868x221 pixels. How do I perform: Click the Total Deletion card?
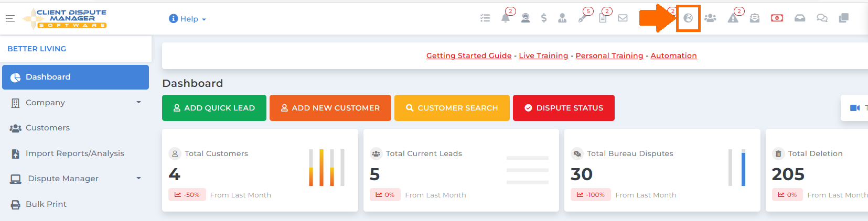(x=817, y=170)
